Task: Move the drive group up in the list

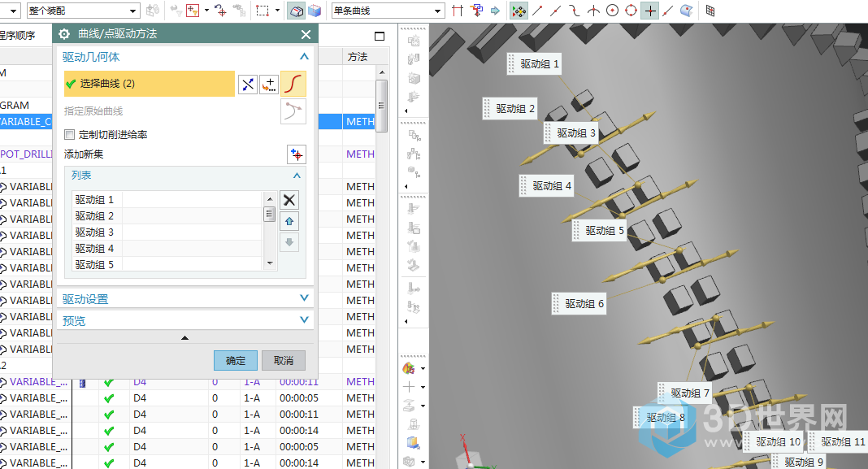Action: [x=289, y=221]
